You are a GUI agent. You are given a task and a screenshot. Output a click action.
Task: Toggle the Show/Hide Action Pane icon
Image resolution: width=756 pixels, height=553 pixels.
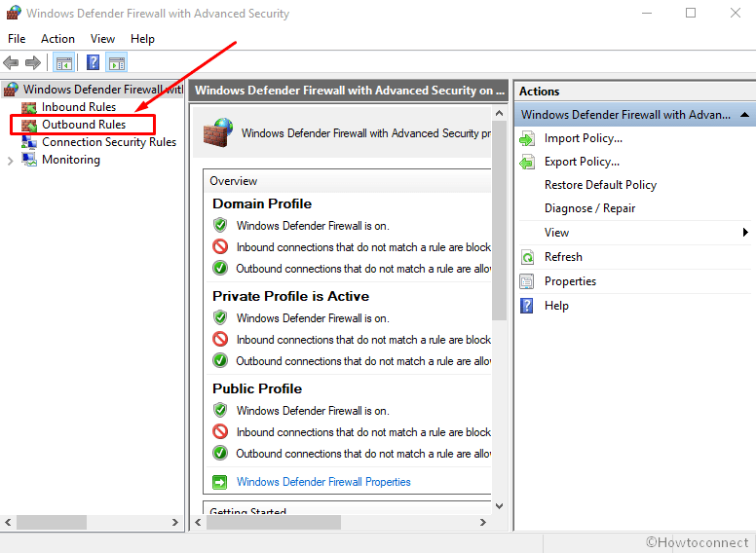117,63
